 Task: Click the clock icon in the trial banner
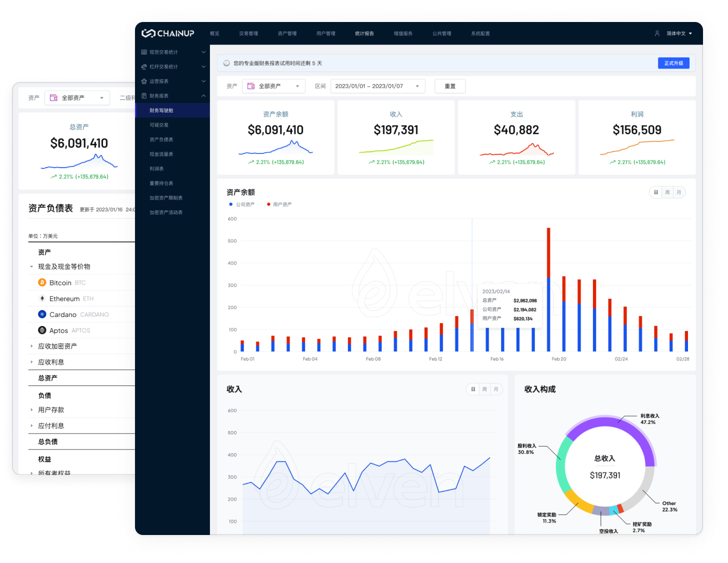coord(226,63)
